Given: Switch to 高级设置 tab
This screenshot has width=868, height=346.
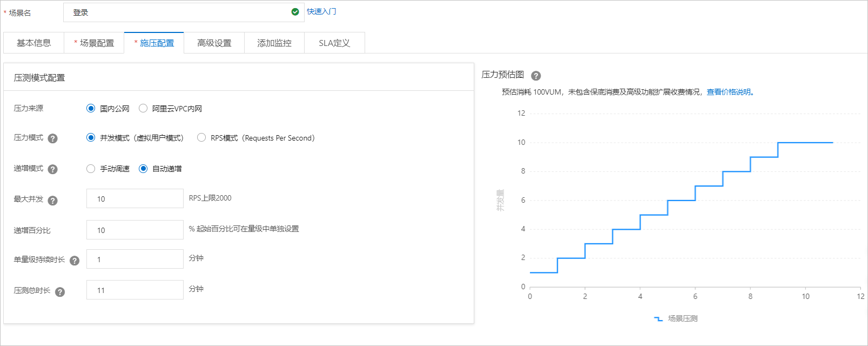Looking at the screenshot, I should point(214,43).
